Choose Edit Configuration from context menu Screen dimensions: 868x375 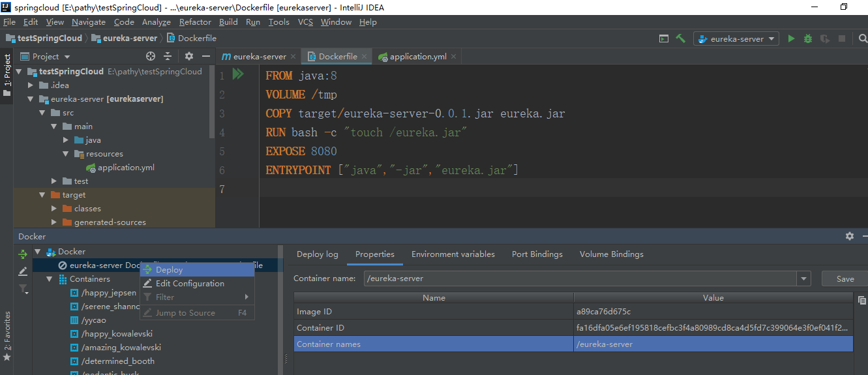click(197, 283)
